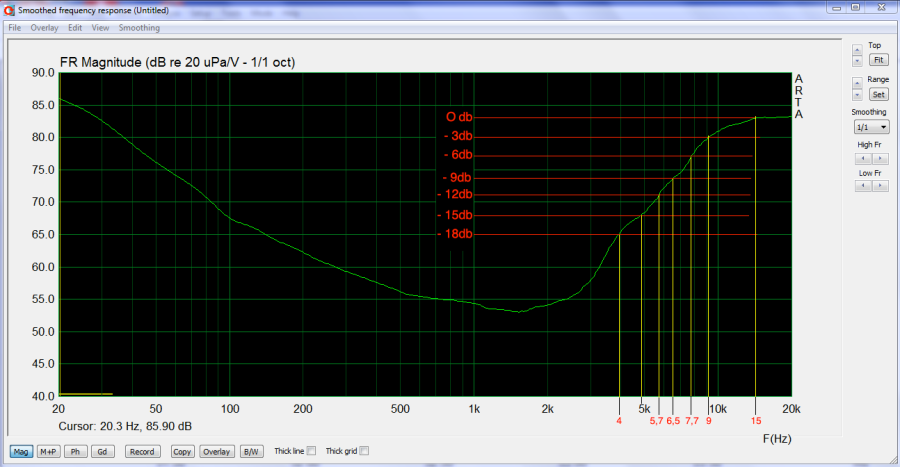Increase graph Top with up arrow
This screenshot has height=467, width=900.
pyautogui.click(x=857, y=50)
